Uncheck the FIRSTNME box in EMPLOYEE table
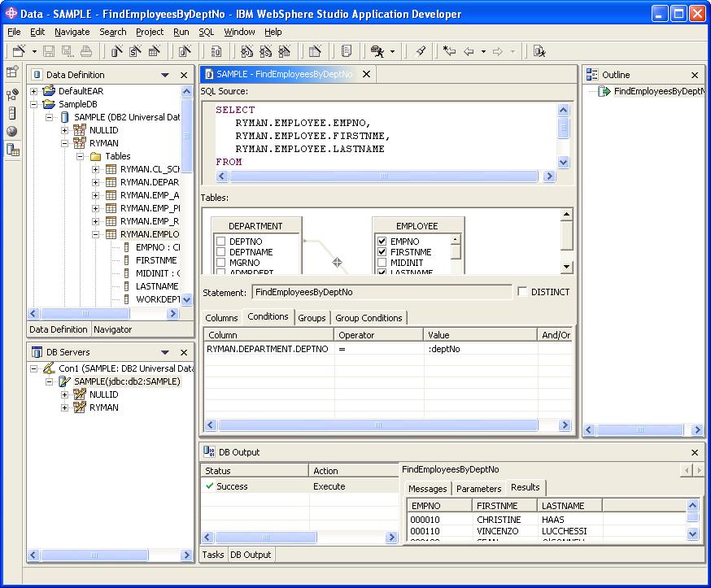Screen dimensions: 711x588 point(382,251)
